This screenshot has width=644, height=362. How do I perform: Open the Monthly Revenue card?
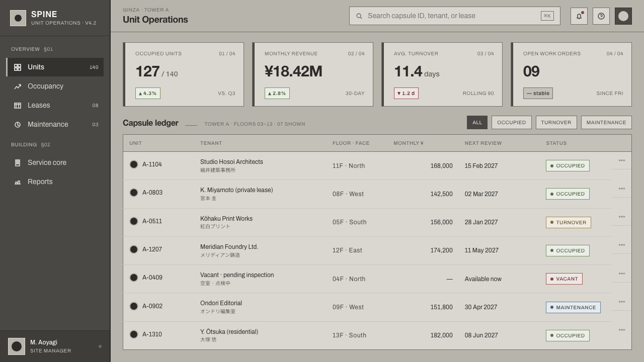(313, 74)
